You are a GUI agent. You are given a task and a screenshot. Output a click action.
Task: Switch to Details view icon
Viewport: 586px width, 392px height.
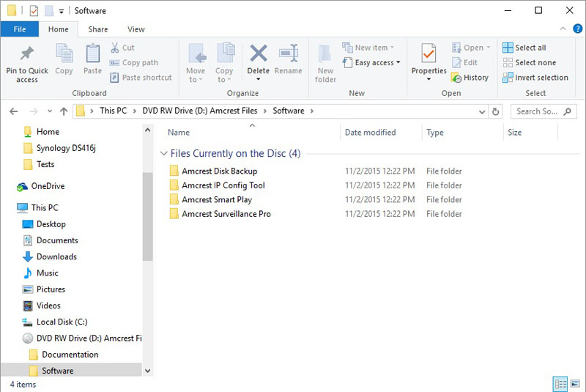[560, 384]
